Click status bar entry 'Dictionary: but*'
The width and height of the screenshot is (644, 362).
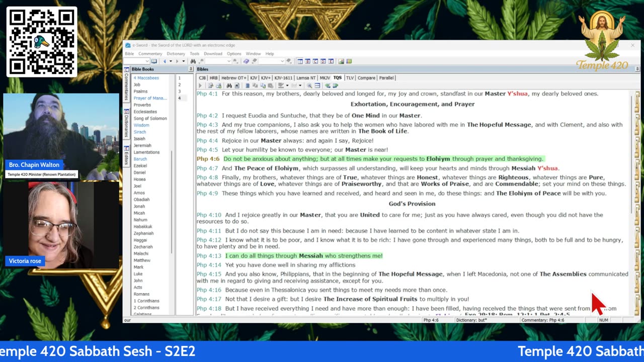click(x=471, y=320)
